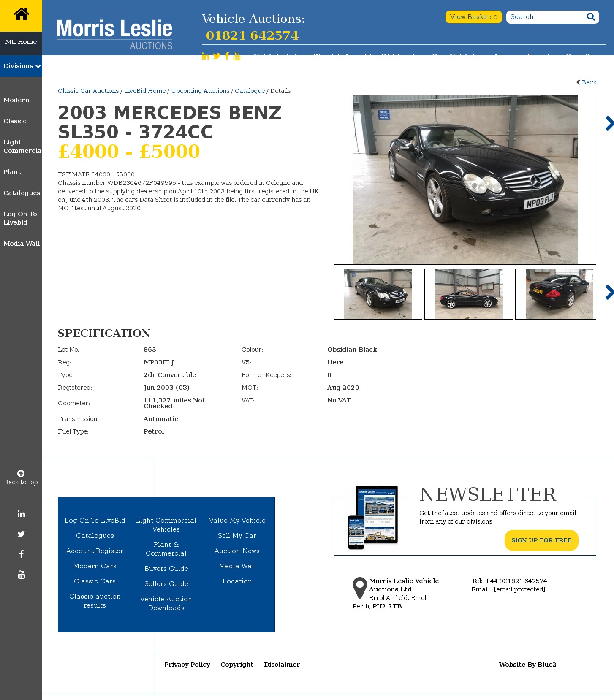The height and width of the screenshot is (700, 614).
Task: Click Back to top arrow
Action: click(21, 474)
